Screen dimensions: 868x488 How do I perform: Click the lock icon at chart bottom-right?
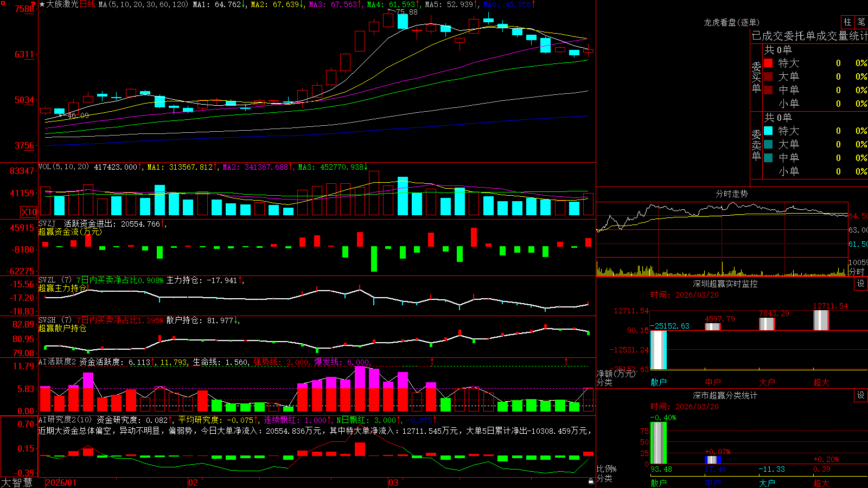pos(591,481)
